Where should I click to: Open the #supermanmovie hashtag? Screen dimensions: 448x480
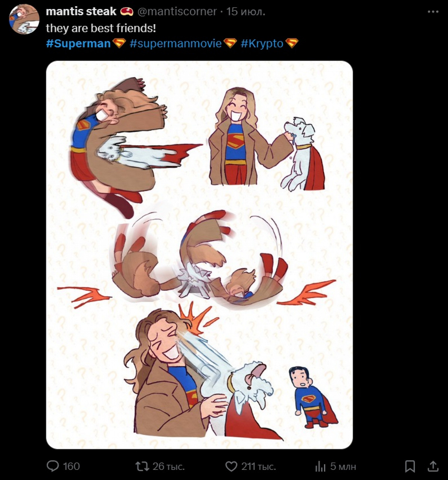(176, 44)
